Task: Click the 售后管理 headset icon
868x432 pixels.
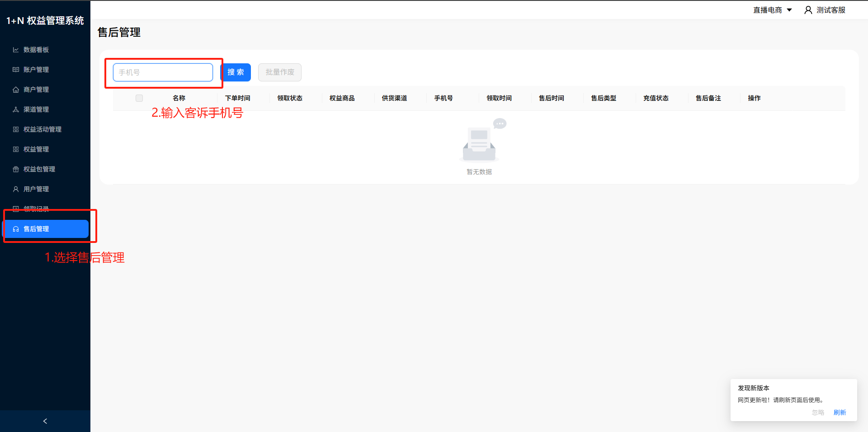Action: pos(16,229)
